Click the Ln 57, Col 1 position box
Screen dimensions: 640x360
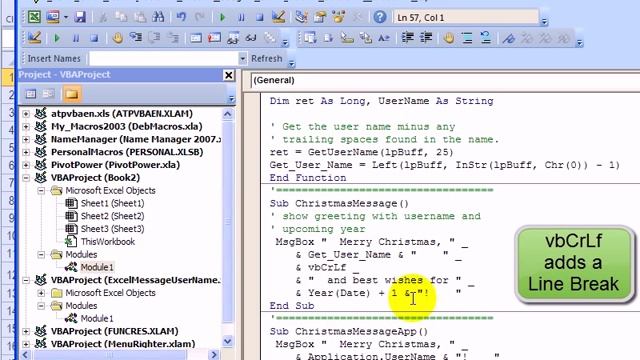466,18
